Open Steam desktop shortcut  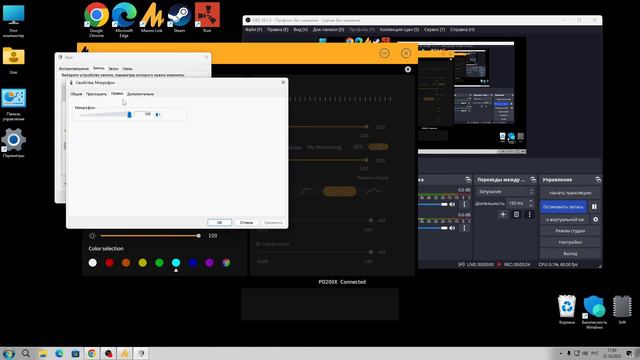tap(179, 18)
